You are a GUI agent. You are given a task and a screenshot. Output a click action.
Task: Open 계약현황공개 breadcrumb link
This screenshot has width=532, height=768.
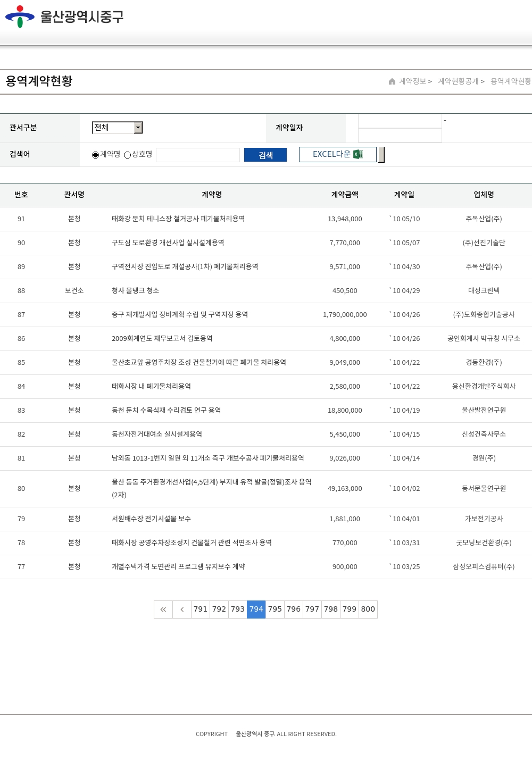coord(458,81)
